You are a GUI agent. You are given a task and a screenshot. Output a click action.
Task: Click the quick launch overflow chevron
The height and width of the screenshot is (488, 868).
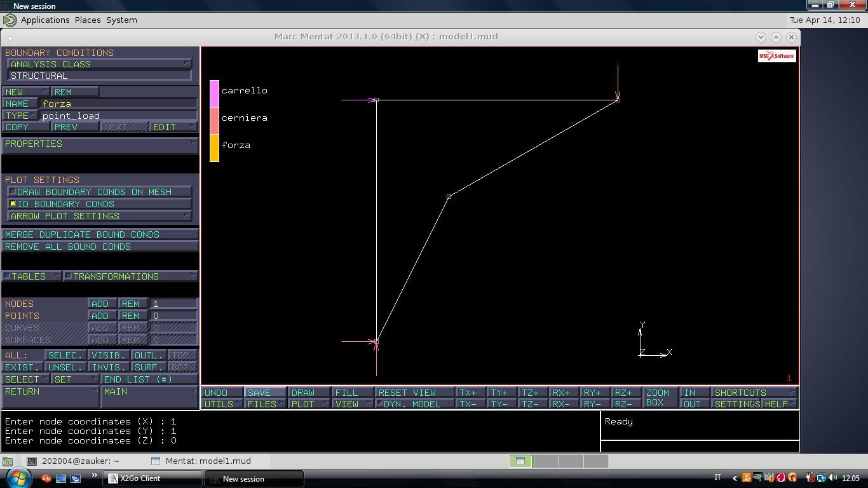coord(94,475)
